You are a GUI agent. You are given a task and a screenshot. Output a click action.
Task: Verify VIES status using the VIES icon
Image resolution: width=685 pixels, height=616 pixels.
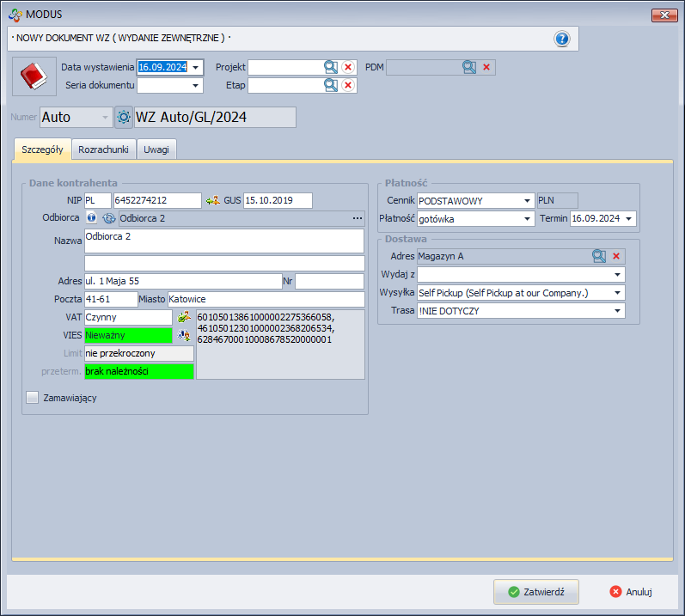184,335
